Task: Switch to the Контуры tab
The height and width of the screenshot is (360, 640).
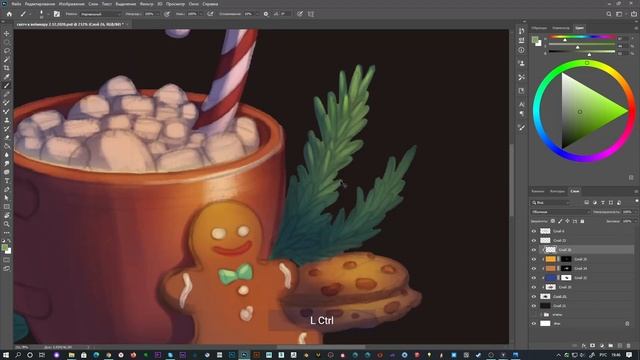Action: pos(557,191)
